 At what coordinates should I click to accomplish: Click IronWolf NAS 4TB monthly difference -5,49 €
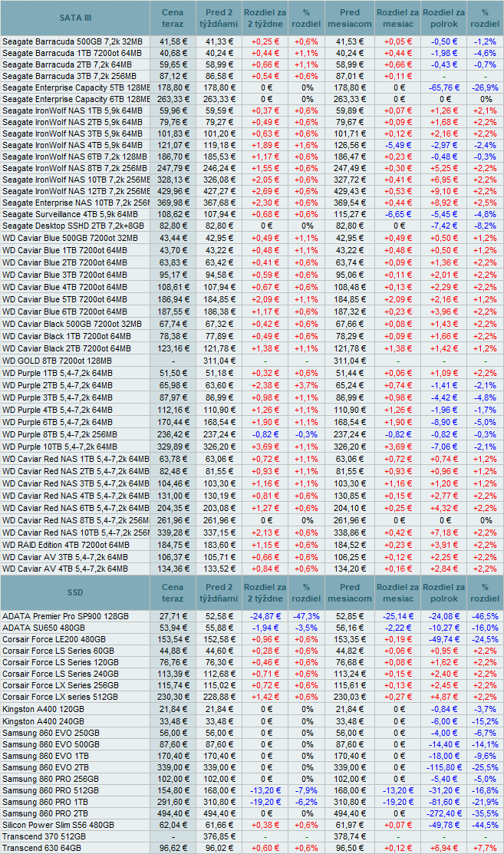(x=398, y=146)
